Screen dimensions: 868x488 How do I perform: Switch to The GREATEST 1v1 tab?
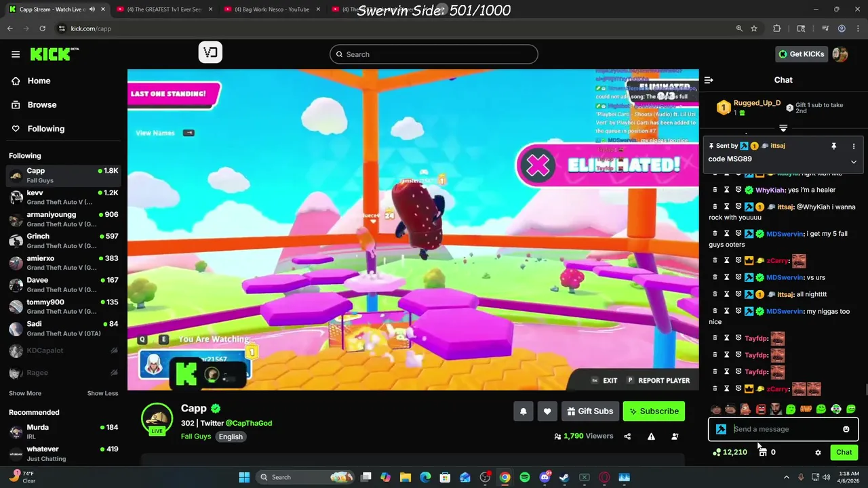click(x=163, y=9)
